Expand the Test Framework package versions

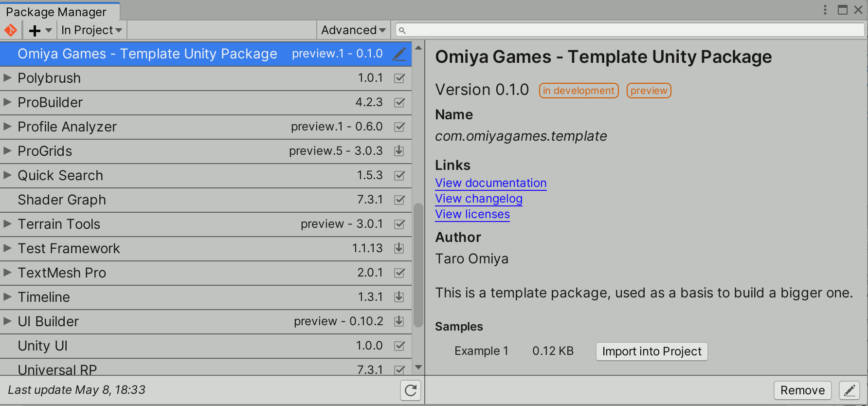click(7, 248)
